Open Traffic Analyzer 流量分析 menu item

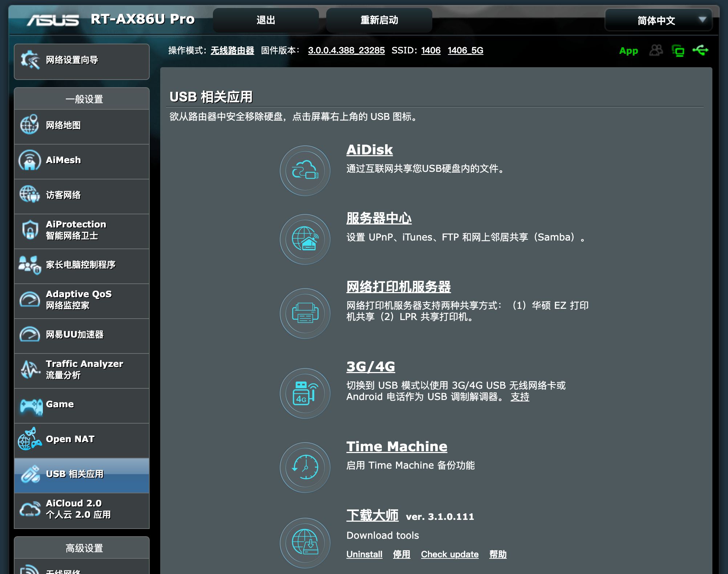pos(82,371)
